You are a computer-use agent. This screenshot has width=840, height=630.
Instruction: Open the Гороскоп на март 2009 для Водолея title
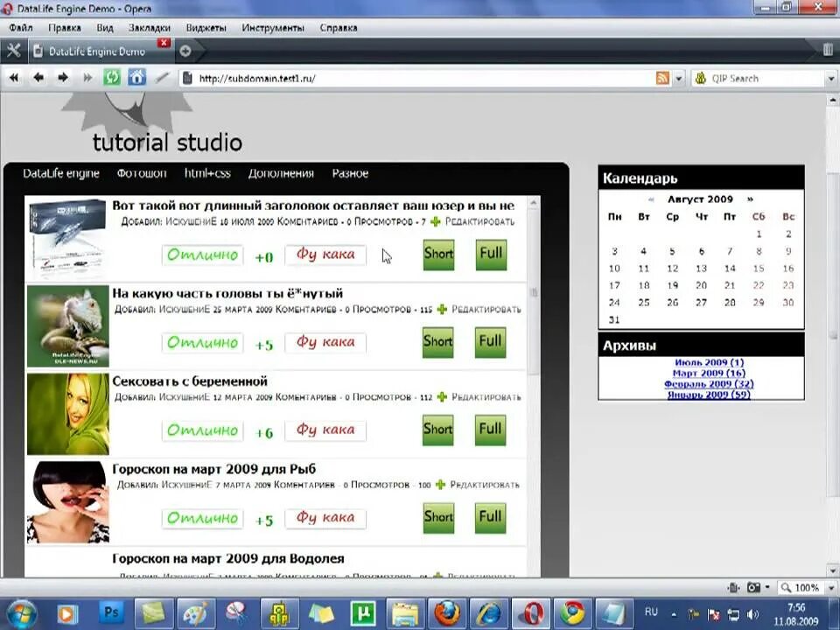point(227,559)
